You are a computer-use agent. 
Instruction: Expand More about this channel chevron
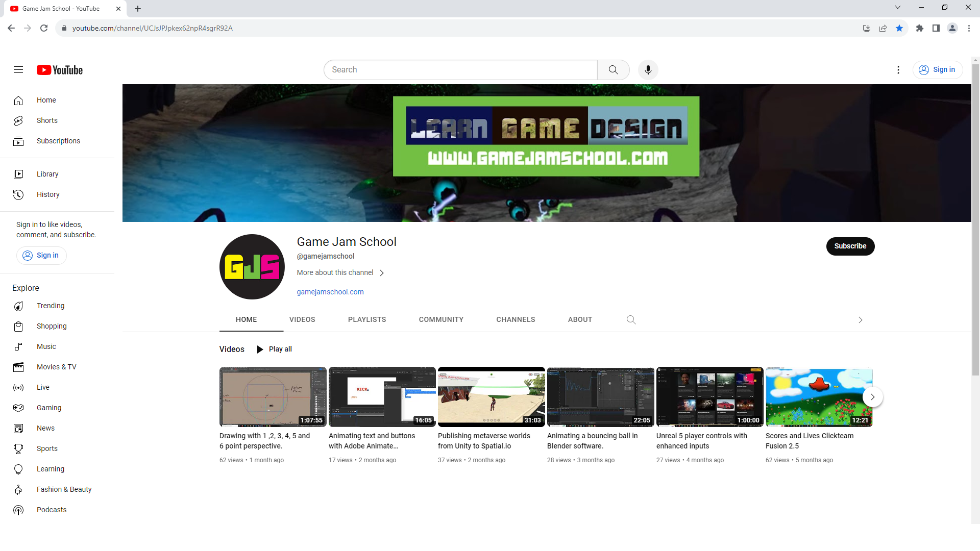point(382,273)
